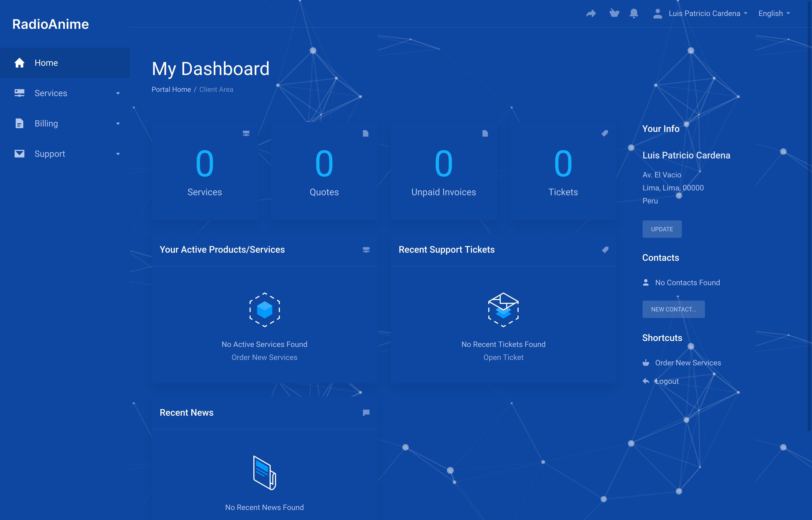812x520 pixels.
Task: Click the Services server icon in sidebar
Action: [20, 93]
